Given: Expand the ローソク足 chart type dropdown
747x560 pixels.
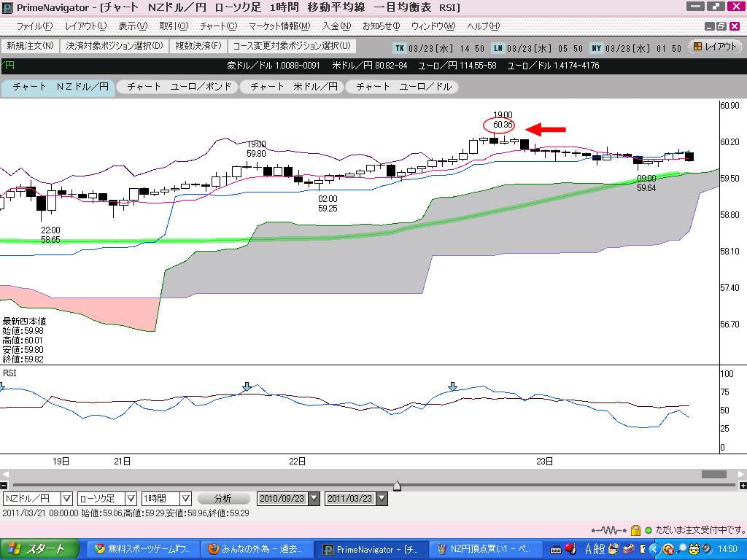Looking at the screenshot, I should tap(130, 499).
